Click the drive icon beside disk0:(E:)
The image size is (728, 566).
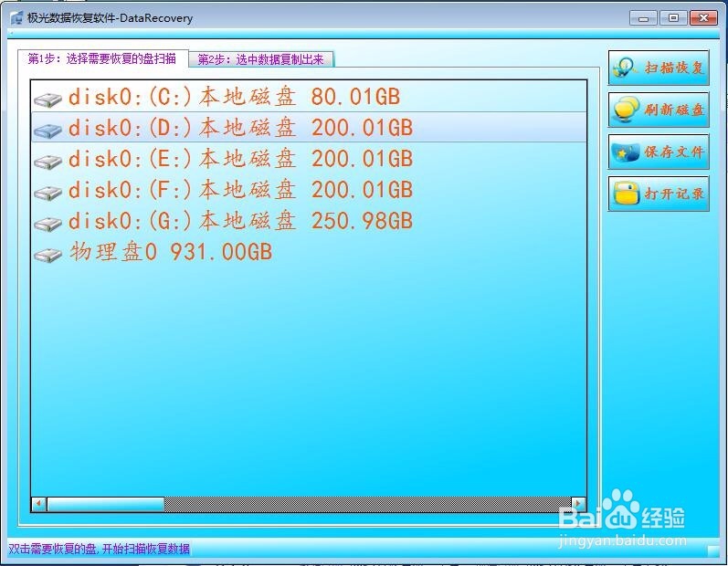[47, 162]
